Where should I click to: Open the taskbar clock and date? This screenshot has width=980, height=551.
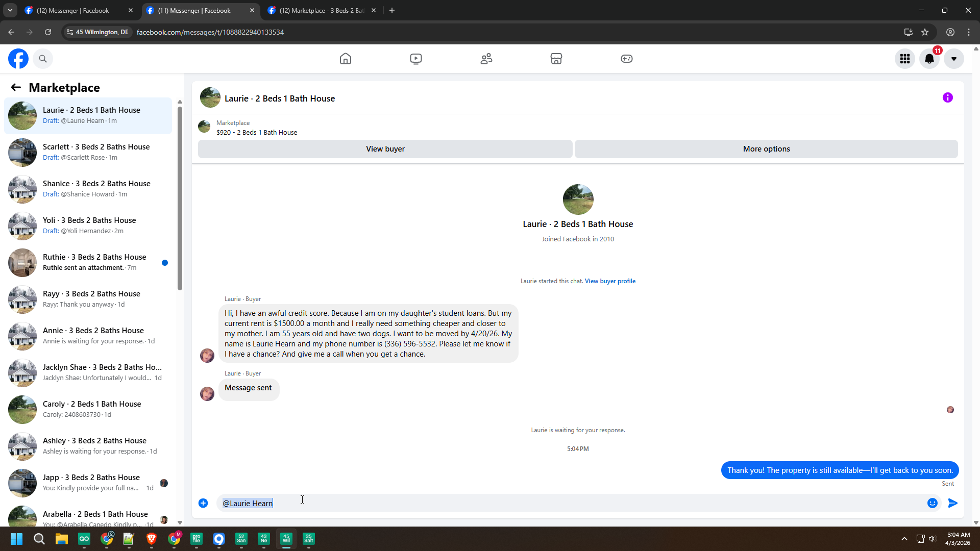(x=958, y=539)
